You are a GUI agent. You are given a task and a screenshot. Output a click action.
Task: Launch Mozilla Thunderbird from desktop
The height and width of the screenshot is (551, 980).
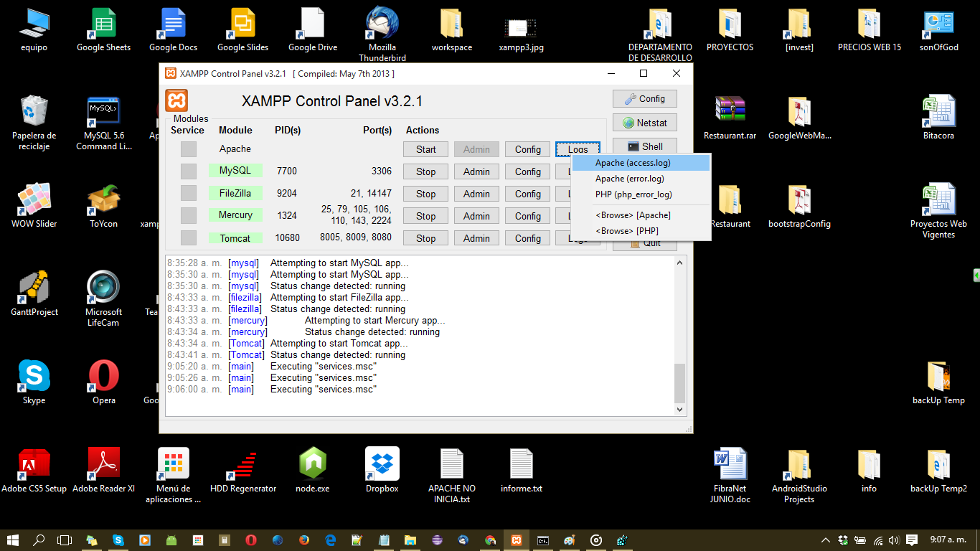tap(382, 34)
